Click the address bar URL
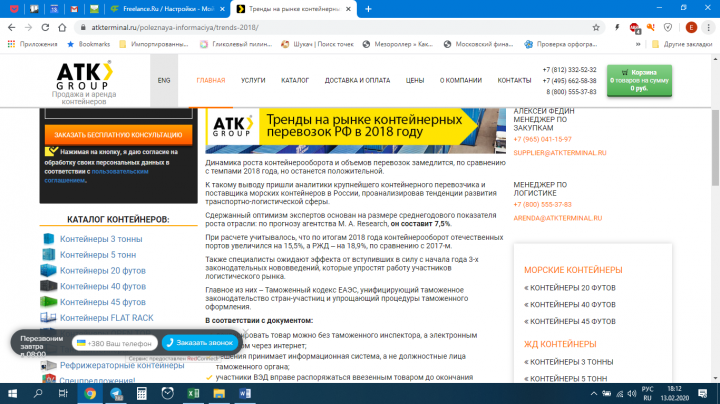The height and width of the screenshot is (404, 720). pos(174,28)
